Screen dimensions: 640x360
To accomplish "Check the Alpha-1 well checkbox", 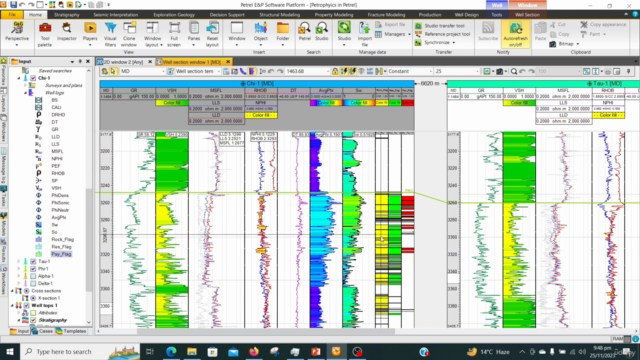I will 33,276.
